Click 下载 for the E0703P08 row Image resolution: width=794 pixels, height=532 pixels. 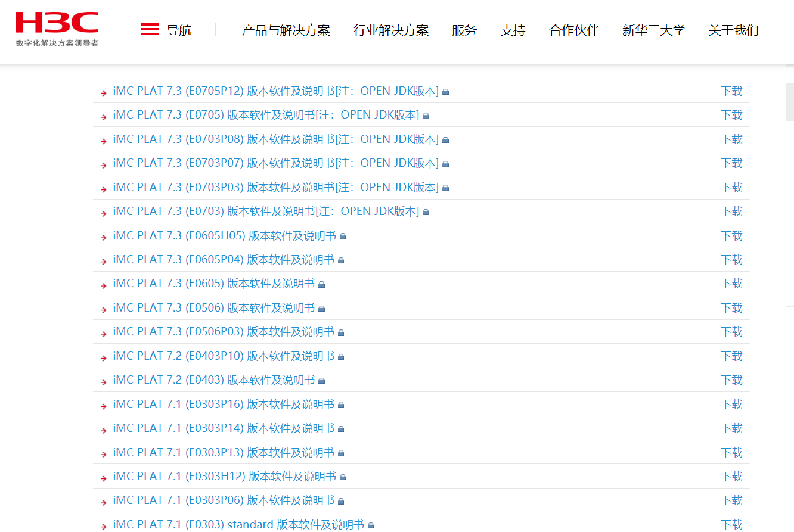pos(731,139)
